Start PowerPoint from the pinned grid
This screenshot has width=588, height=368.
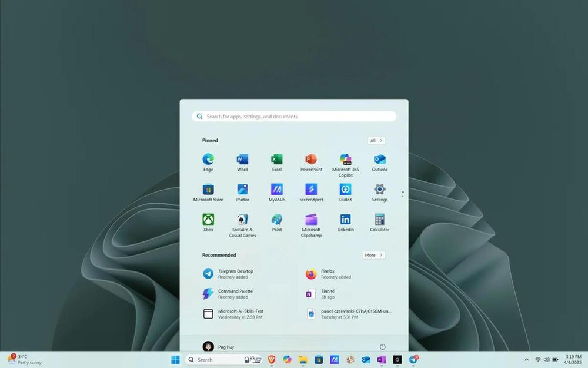tap(311, 163)
